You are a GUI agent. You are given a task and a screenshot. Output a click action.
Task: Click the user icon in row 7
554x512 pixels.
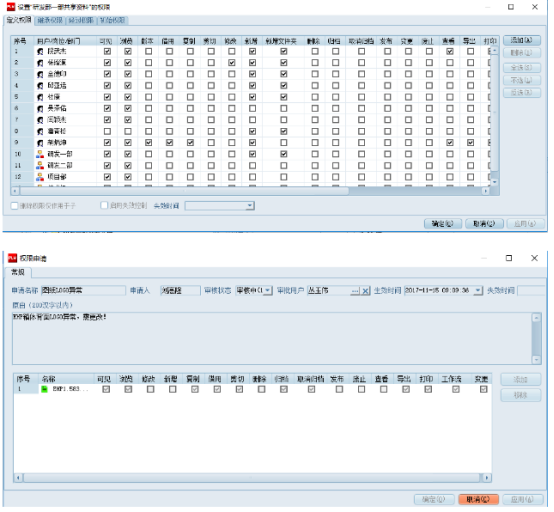[x=40, y=120]
